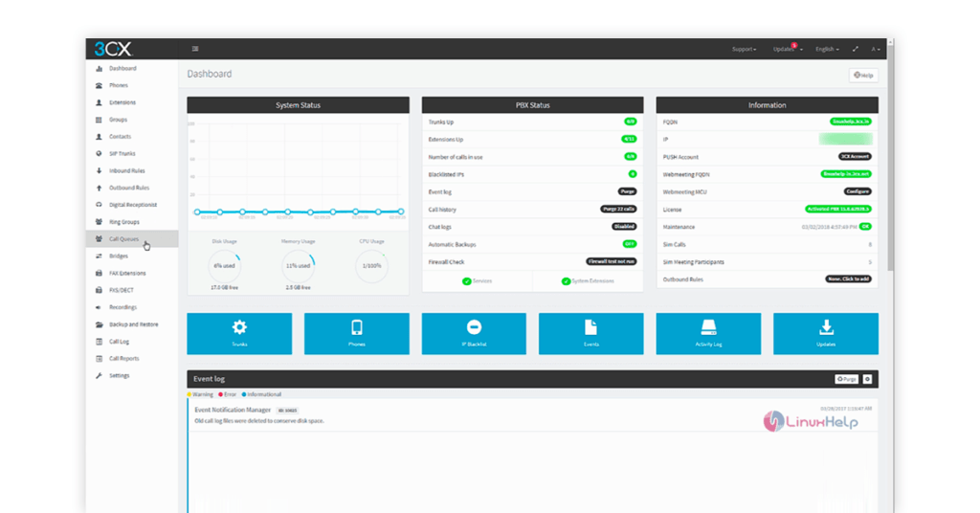Select Backup and Restore sidebar item
980x513 pixels.
132,324
